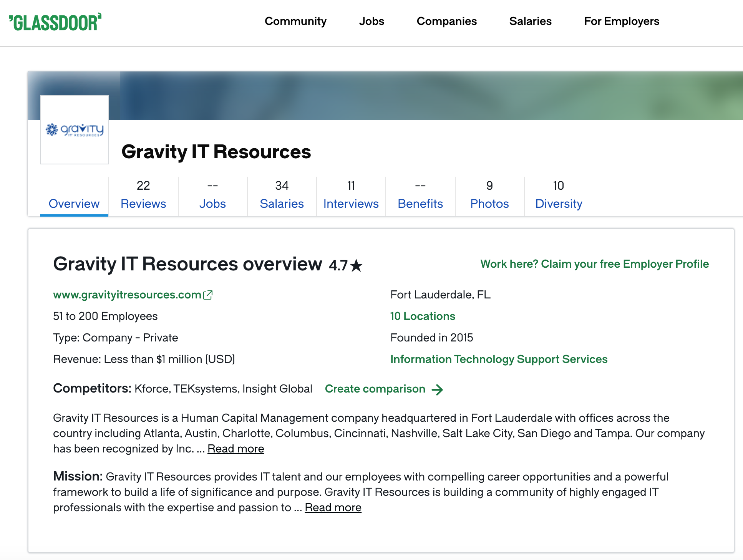Open Information Technology Support Services link
Screen dimensions: 743x560
(499, 359)
